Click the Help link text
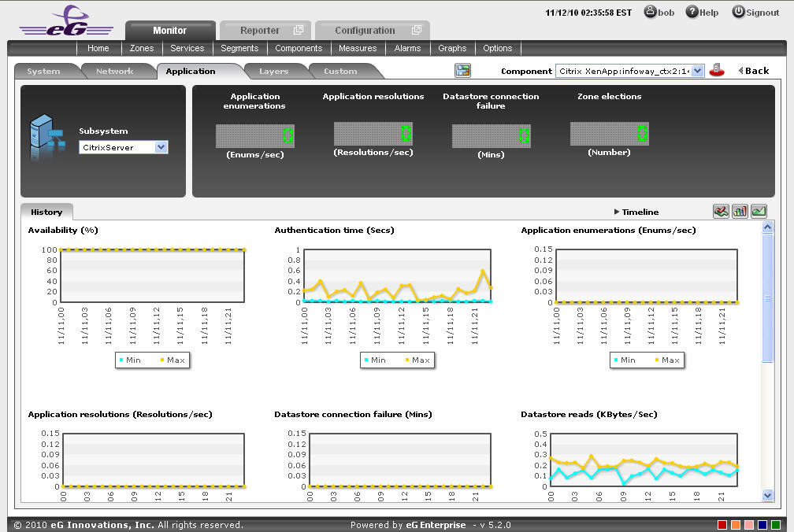The width and height of the screenshot is (794, 532). click(709, 13)
